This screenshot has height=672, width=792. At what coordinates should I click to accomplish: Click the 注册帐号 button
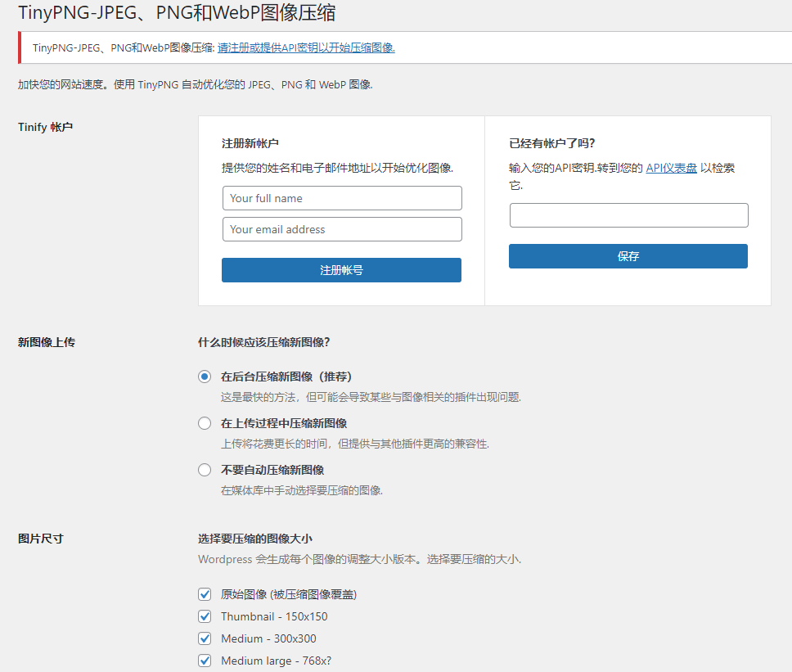(x=341, y=270)
